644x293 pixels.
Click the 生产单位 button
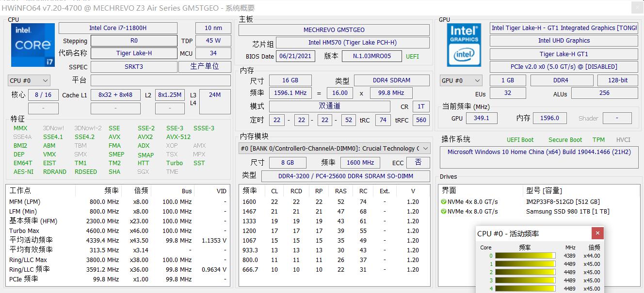tap(205, 66)
